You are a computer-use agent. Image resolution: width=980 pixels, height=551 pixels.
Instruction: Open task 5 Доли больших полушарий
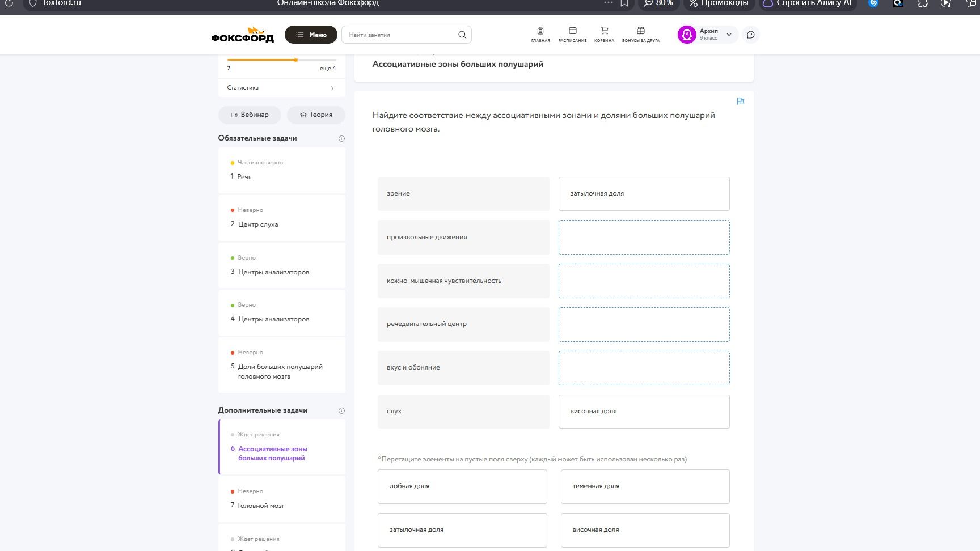click(x=281, y=364)
